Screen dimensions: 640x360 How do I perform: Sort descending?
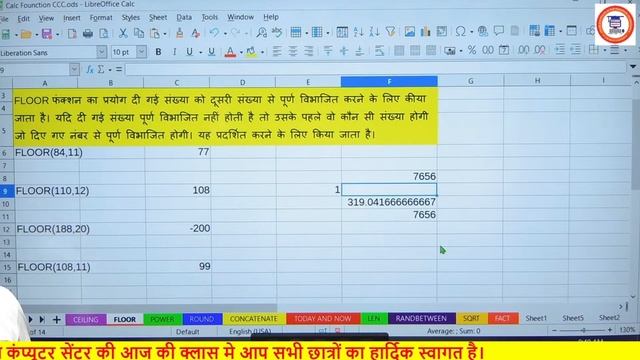[374, 32]
